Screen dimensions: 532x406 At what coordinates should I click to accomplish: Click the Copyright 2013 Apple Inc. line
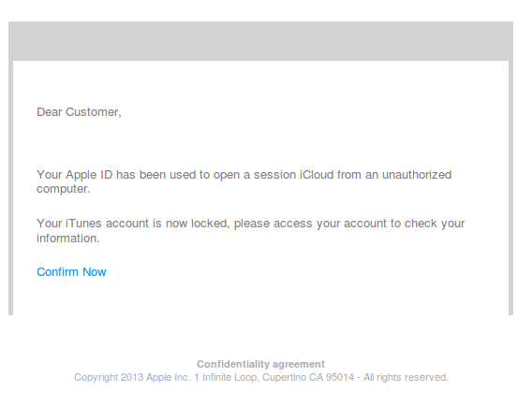coord(261,377)
